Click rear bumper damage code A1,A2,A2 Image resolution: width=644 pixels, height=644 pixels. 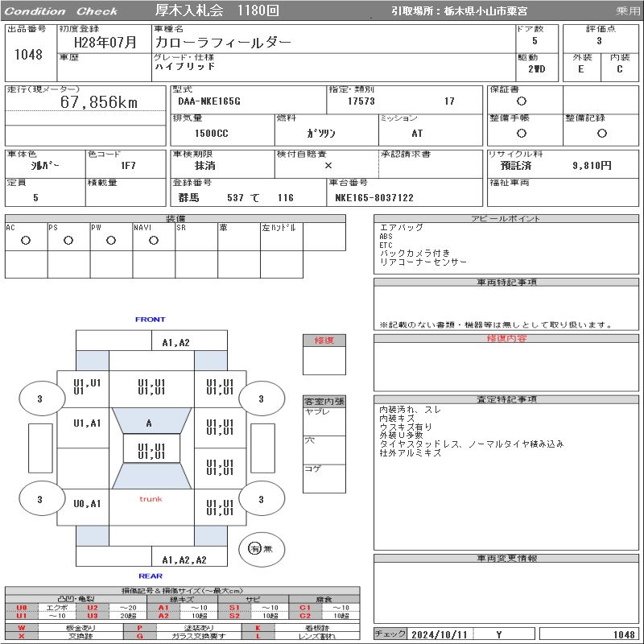coord(184,559)
